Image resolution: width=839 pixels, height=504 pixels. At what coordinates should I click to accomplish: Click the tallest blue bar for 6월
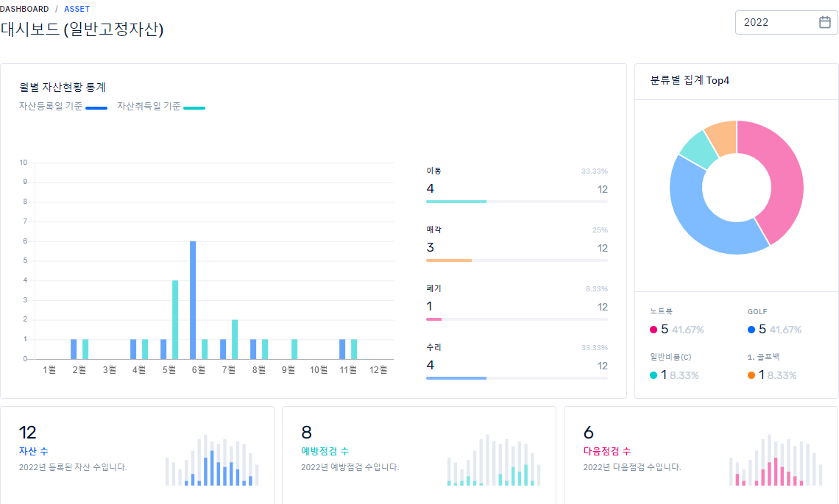coord(193,299)
